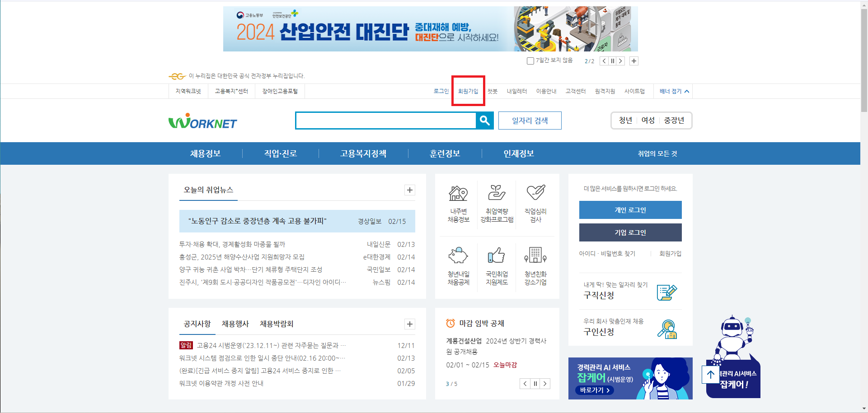This screenshot has height=413, width=868.
Task: Open the 채용정보 menu
Action: (205, 153)
